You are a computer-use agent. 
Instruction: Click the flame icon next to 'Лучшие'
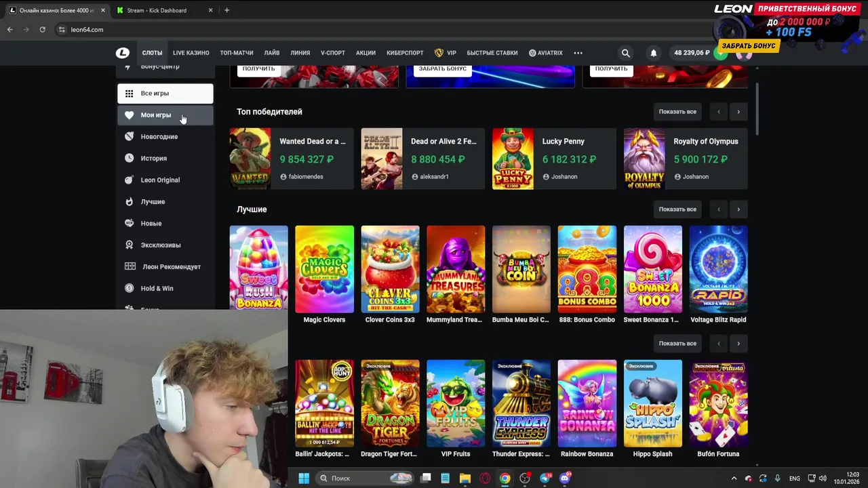129,202
